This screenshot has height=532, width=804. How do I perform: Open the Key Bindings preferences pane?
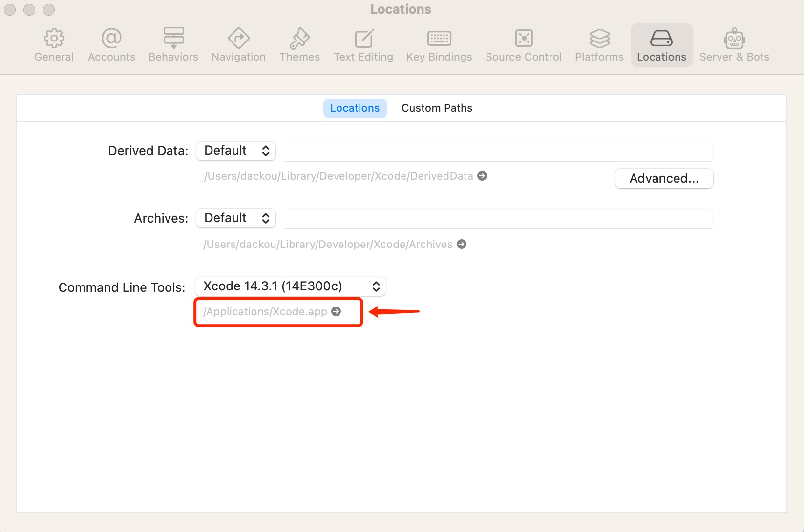[x=439, y=45]
